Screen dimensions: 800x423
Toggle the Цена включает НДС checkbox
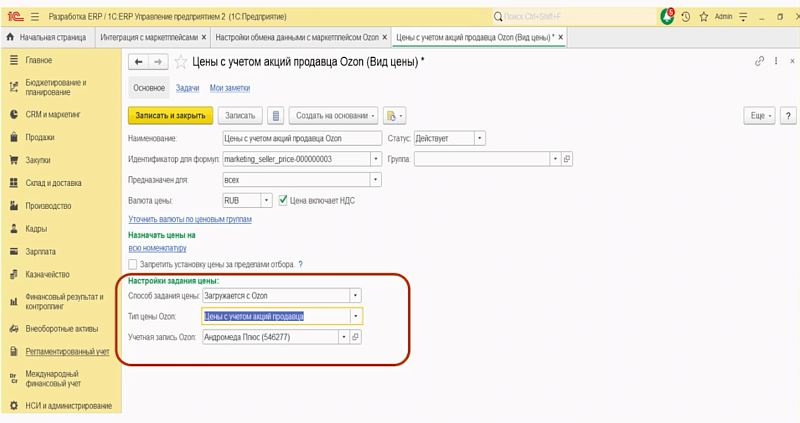[283, 200]
